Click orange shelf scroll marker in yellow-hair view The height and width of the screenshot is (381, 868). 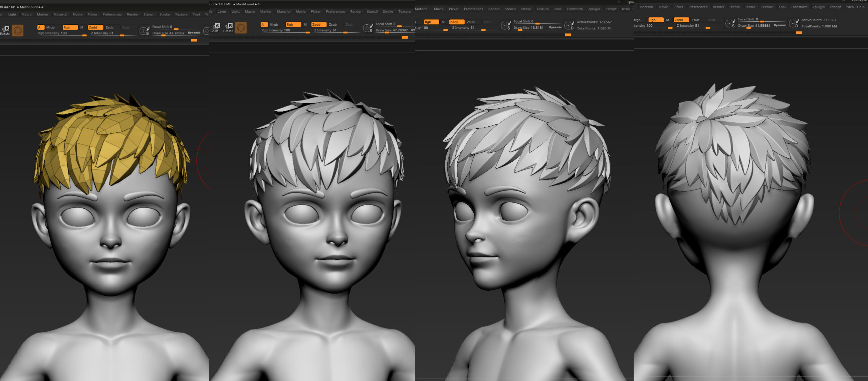click(194, 40)
